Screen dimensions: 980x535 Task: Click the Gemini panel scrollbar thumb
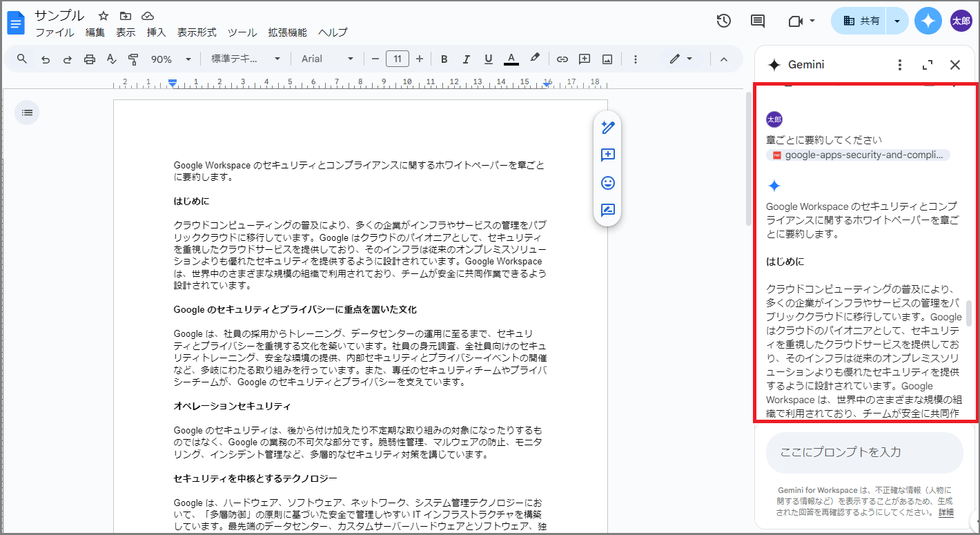pos(969,313)
